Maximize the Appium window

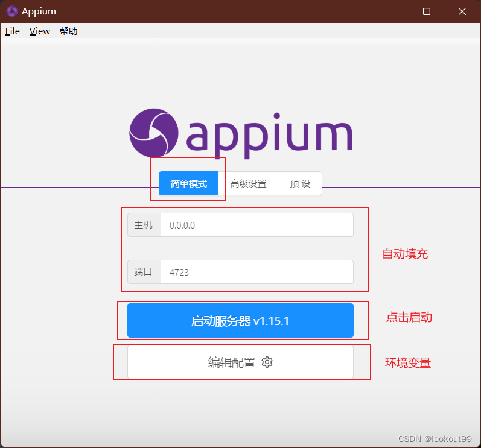427,11
